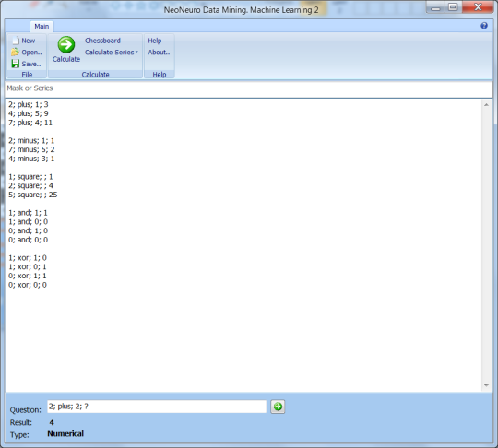Click the Calculate group label
The width and height of the screenshot is (498, 448).
tap(95, 75)
